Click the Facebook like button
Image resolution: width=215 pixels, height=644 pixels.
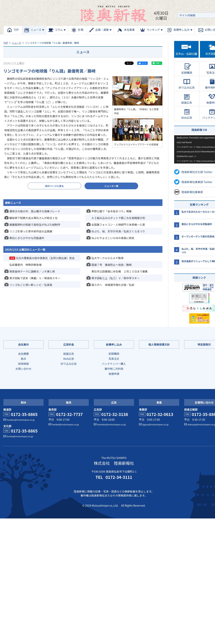point(142,63)
